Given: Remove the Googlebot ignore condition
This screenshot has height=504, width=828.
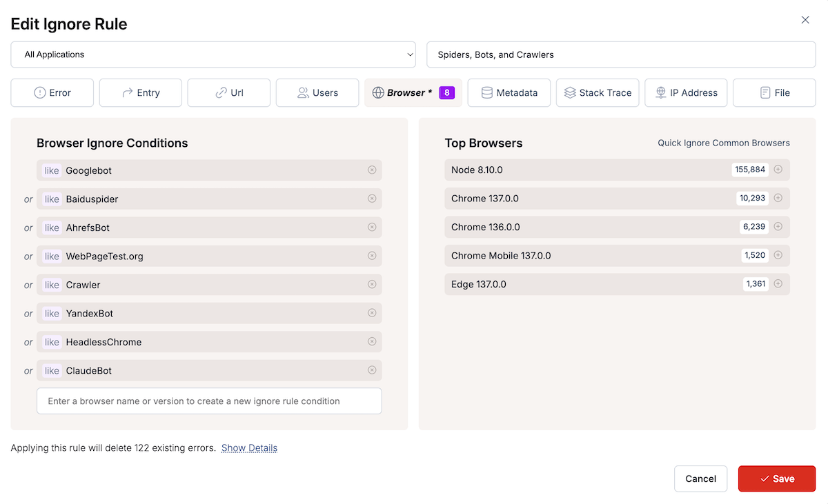Looking at the screenshot, I should coord(372,170).
